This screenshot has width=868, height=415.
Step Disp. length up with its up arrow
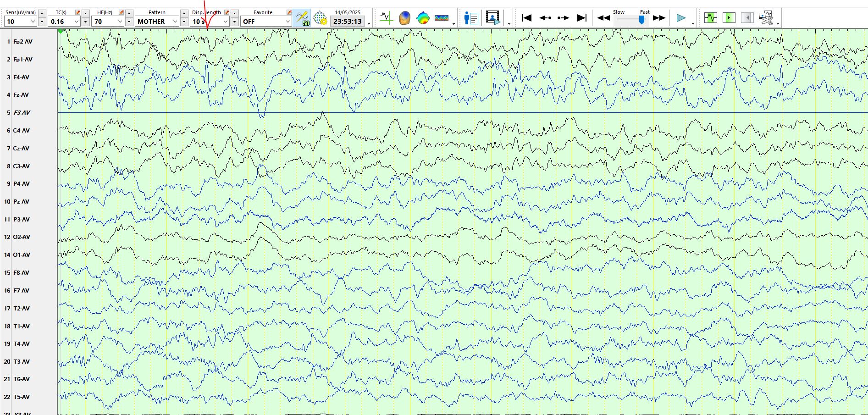(x=235, y=13)
